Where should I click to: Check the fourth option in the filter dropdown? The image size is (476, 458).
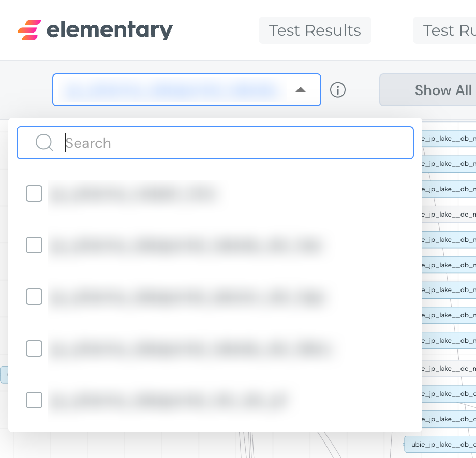point(34,348)
